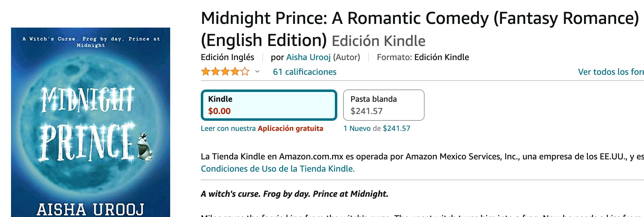Select the Kindle format option
Image resolution: width=644 pixels, height=217 pixels.
[269, 105]
